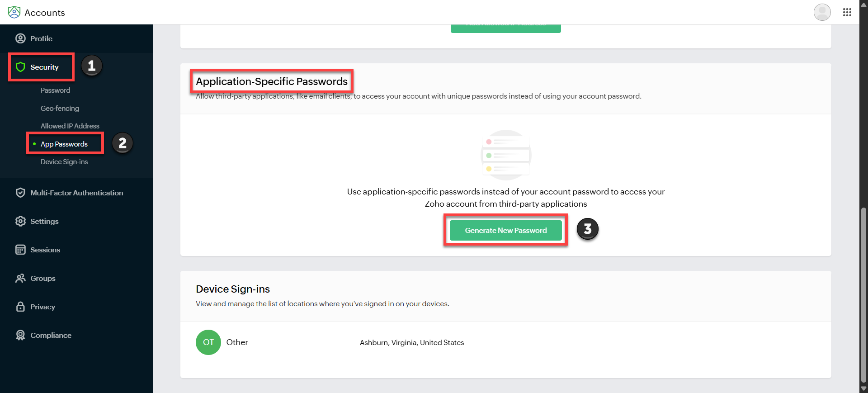Click the green Security shield icon
The image size is (868, 393).
(20, 67)
